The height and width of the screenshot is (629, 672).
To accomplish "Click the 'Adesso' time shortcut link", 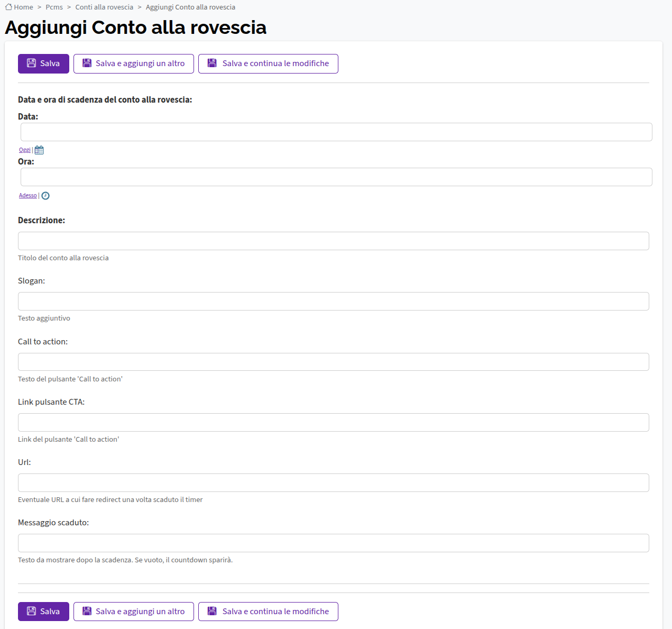I will pyautogui.click(x=28, y=196).
